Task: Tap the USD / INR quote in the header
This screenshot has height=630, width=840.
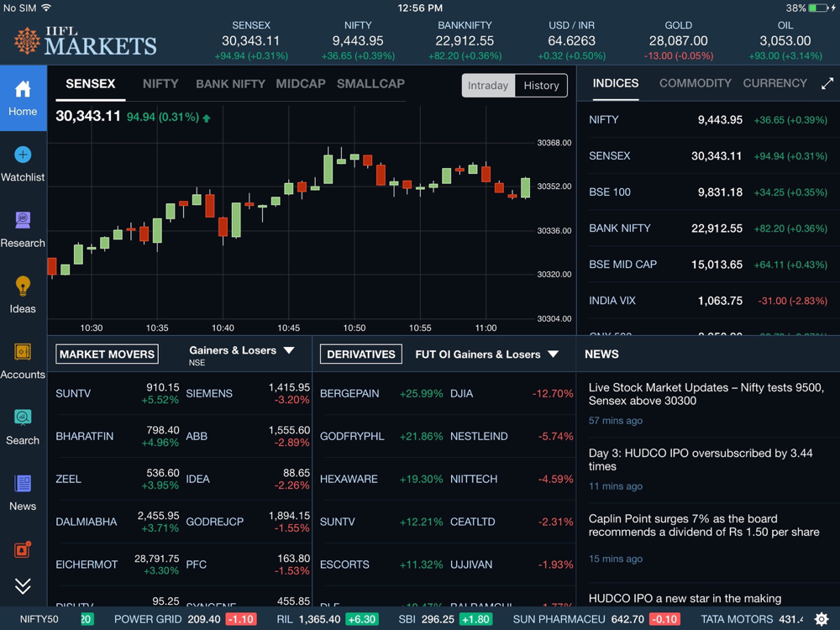Action: tap(571, 40)
